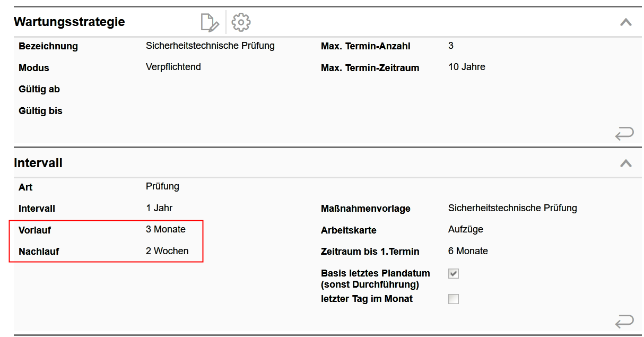644x337 pixels.
Task: Select the Intervall value 1 Jahr
Action: (x=159, y=208)
